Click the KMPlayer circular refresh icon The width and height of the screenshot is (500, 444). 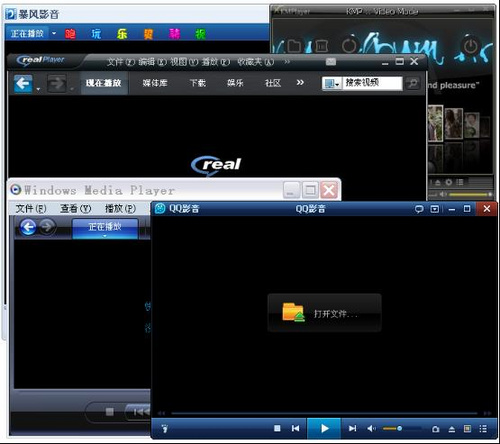pos(349,46)
